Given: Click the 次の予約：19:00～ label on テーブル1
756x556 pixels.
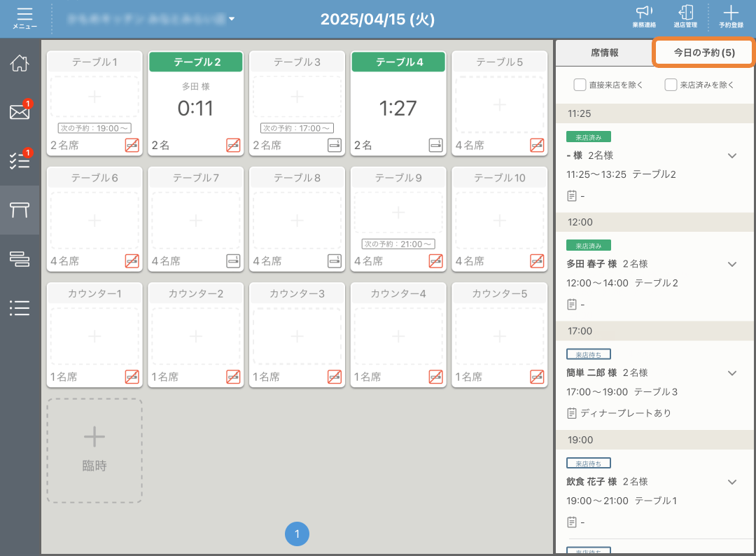Looking at the screenshot, I should coord(94,128).
